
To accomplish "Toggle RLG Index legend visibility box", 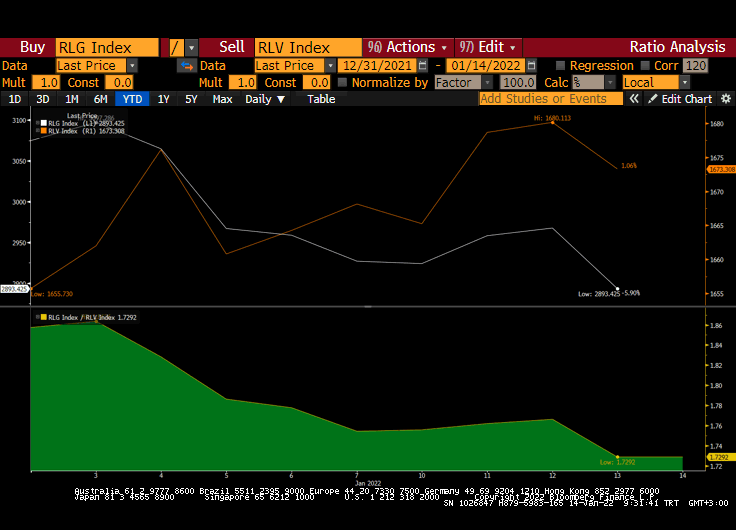I will 43,123.
